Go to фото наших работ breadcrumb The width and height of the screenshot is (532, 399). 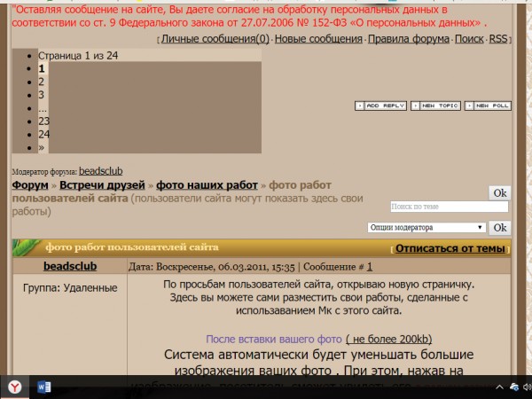[x=207, y=185]
